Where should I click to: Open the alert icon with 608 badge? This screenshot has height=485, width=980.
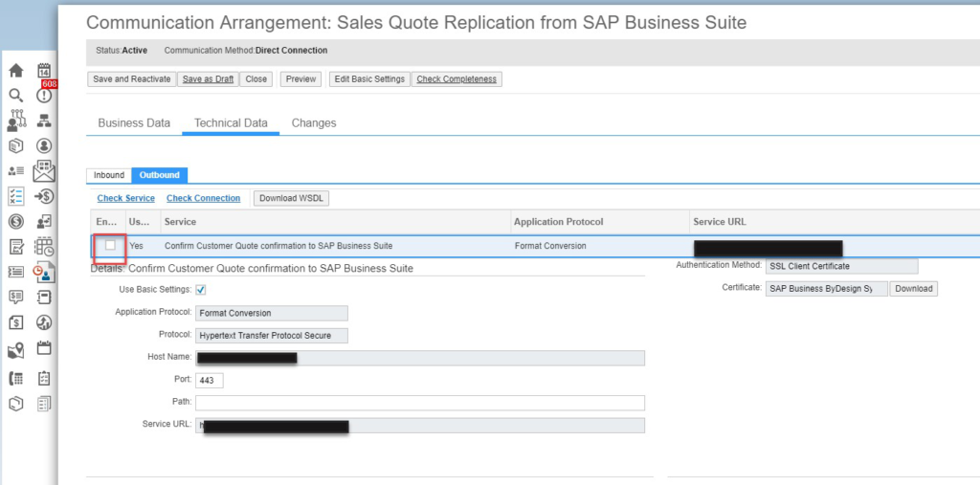[x=44, y=96]
